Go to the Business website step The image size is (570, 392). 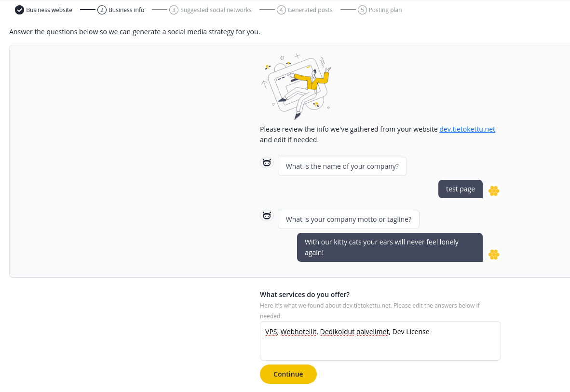49,10
